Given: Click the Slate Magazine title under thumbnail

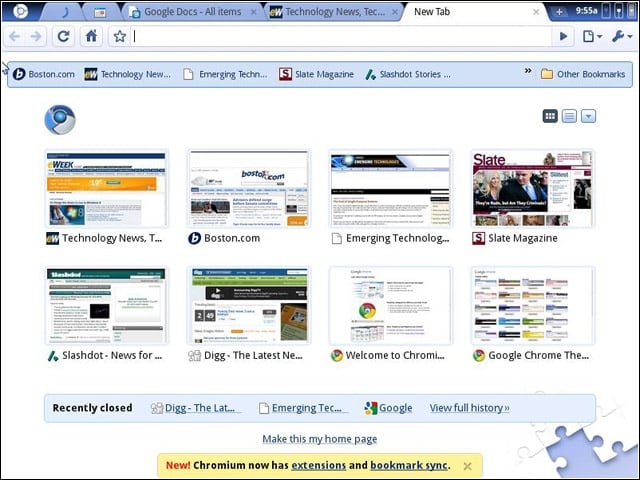Looking at the screenshot, I should pos(523,238).
